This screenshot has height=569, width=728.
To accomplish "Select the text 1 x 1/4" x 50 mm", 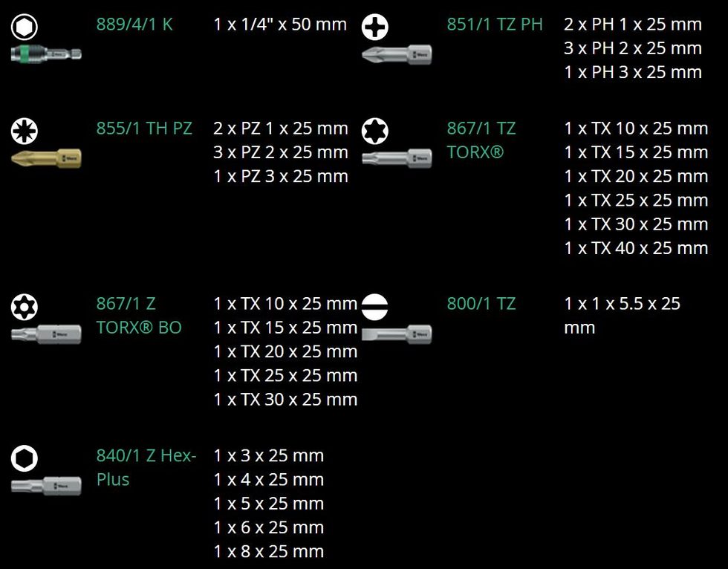I will tap(280, 25).
